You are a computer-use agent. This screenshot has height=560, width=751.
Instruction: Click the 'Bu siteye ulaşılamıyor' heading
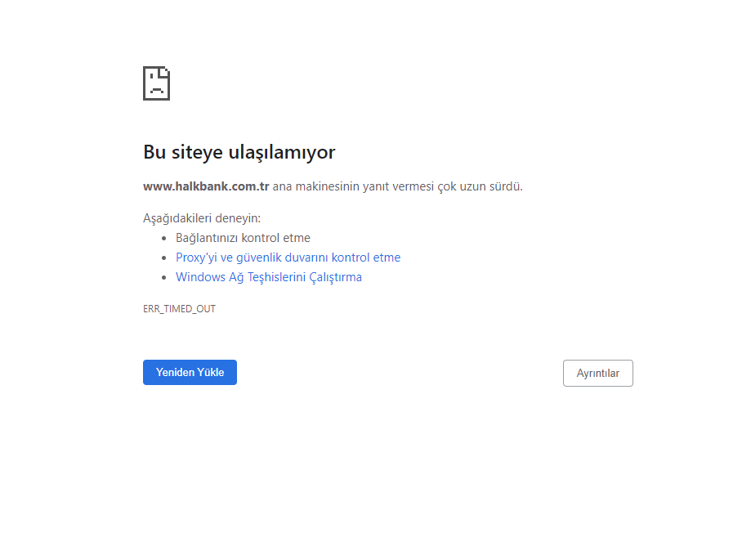click(239, 152)
